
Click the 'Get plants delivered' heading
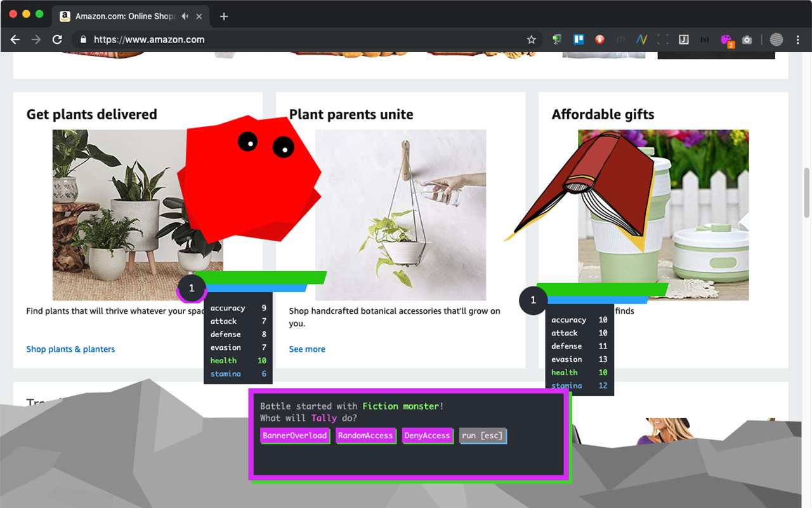(92, 114)
